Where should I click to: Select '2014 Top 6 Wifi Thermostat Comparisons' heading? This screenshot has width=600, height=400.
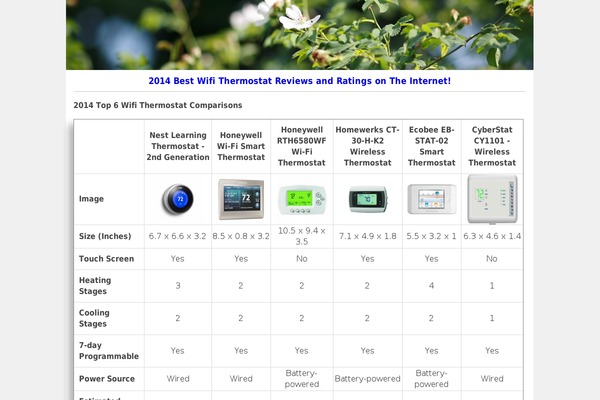pos(158,105)
